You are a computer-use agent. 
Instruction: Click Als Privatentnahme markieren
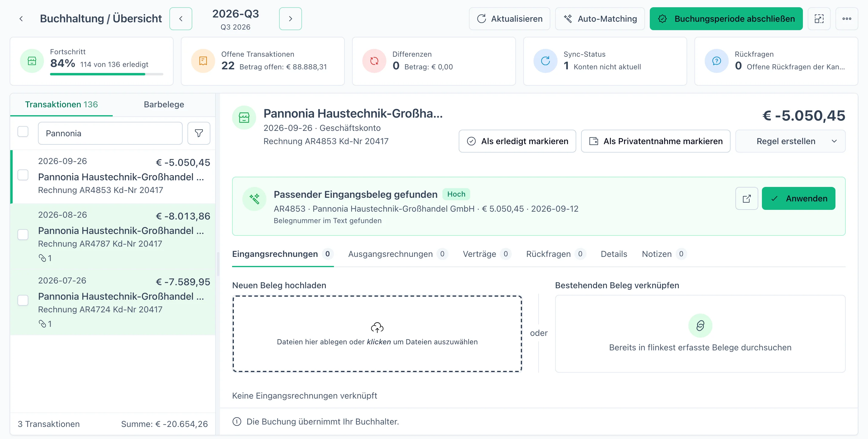[656, 141]
